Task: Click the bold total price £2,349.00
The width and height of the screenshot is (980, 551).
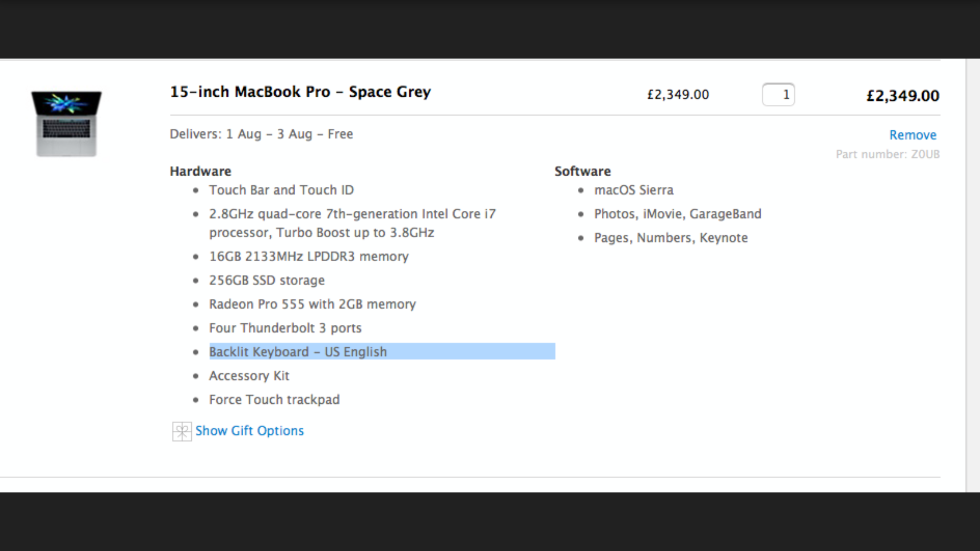Action: (903, 96)
